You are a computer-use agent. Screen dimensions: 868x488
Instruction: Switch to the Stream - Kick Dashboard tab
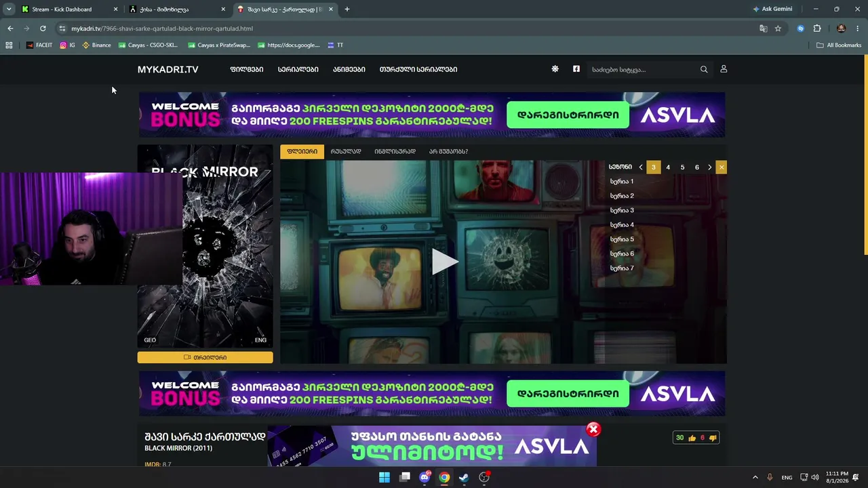(x=62, y=9)
